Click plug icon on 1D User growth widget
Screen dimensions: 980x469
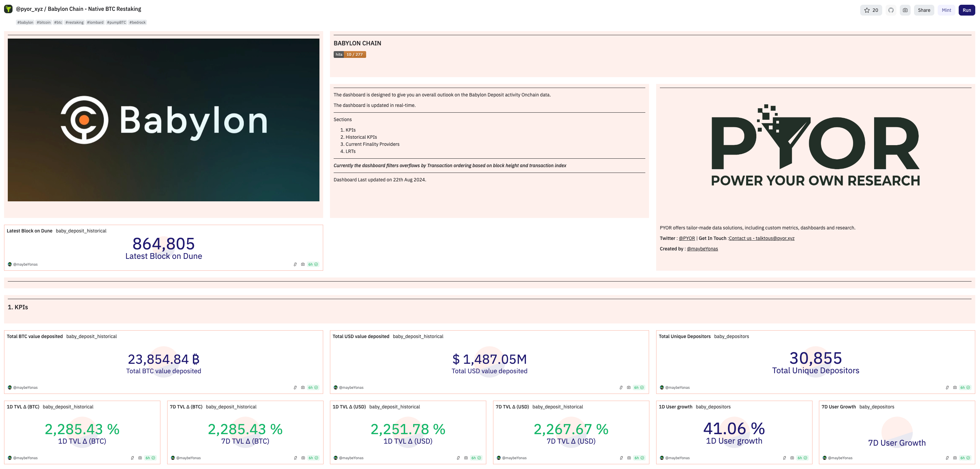pyautogui.click(x=784, y=458)
